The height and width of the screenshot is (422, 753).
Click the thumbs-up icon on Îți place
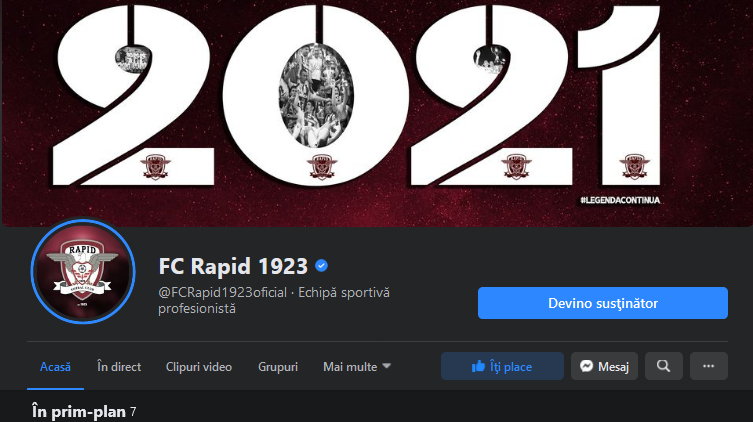pyautogui.click(x=478, y=366)
